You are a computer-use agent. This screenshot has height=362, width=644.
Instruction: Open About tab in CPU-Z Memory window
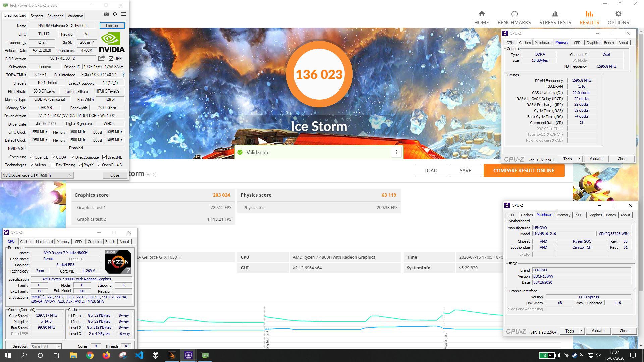click(x=623, y=43)
